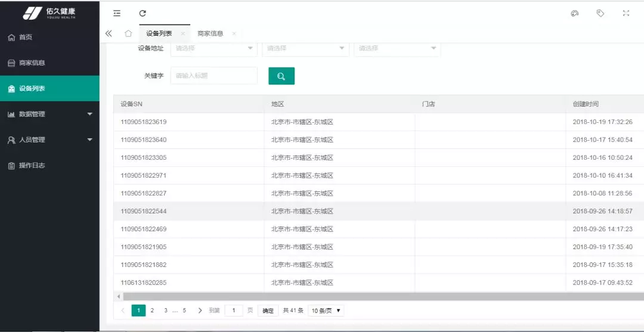Select device row 1109051821905
The width and height of the screenshot is (644, 332).
pos(379,247)
